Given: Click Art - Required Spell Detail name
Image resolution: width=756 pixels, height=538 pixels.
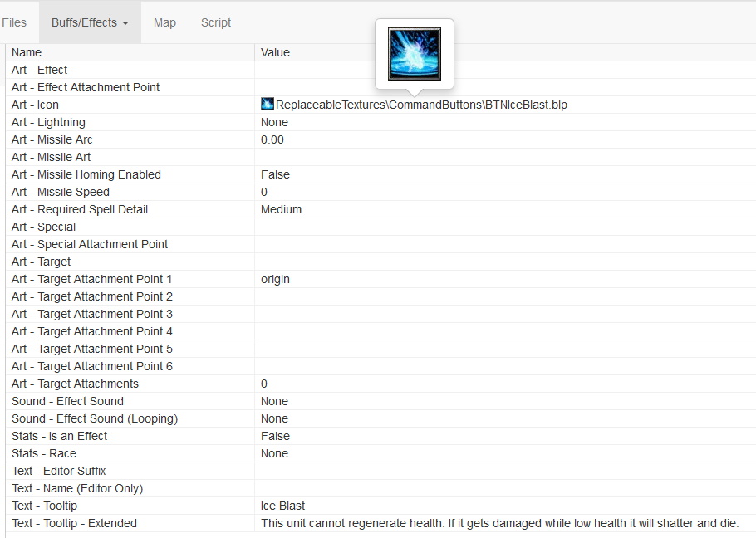Looking at the screenshot, I should [80, 209].
